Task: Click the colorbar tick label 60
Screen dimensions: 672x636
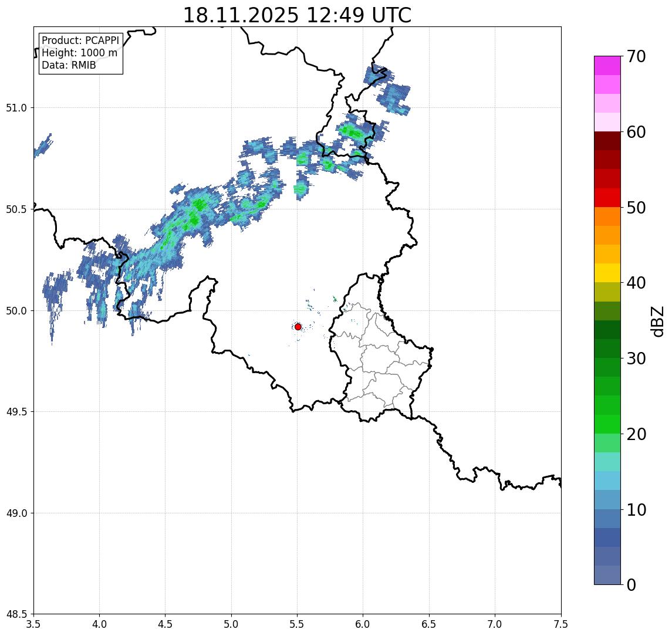Action: 636,132
